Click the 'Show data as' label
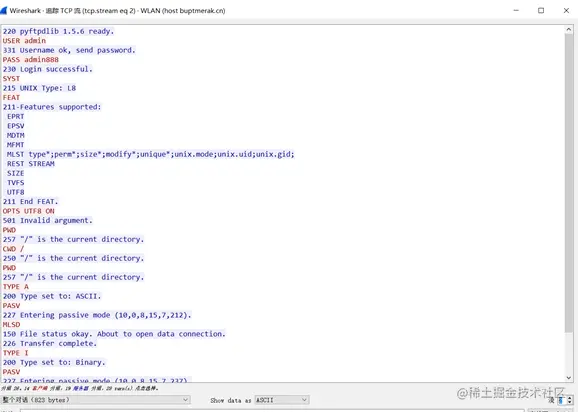 [x=230, y=400]
